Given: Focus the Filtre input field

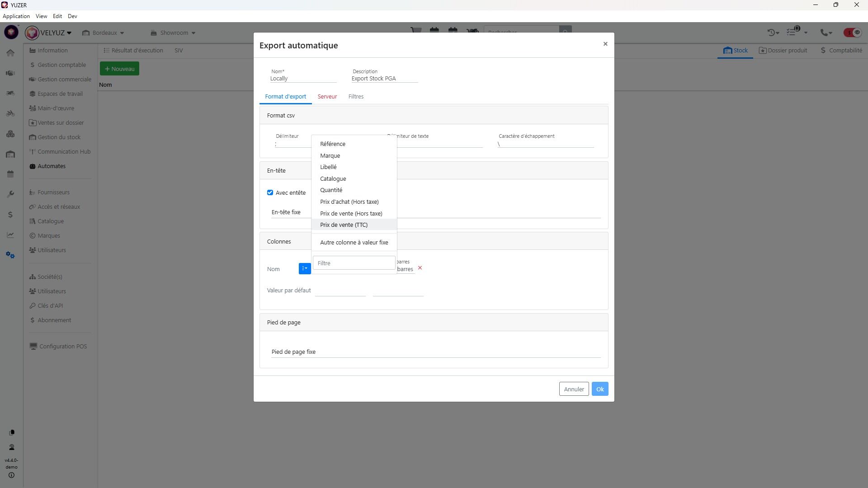Looking at the screenshot, I should 354,263.
